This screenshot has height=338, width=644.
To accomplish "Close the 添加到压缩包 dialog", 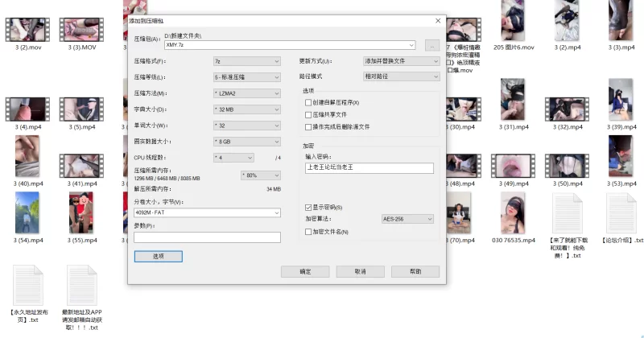I will 438,21.
